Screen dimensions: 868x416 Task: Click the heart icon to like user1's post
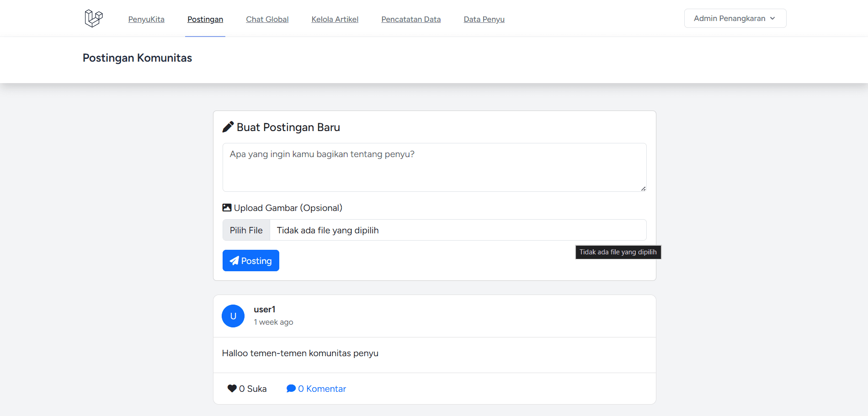click(232, 389)
